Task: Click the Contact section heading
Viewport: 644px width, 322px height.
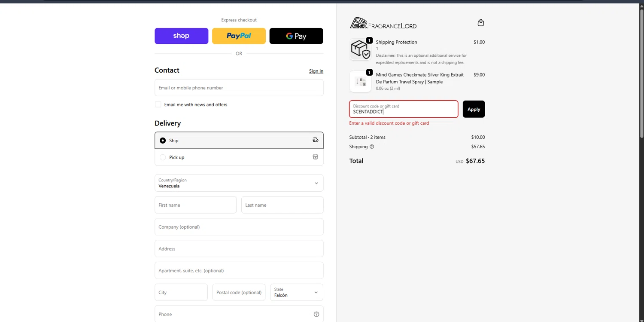Action: point(167,70)
